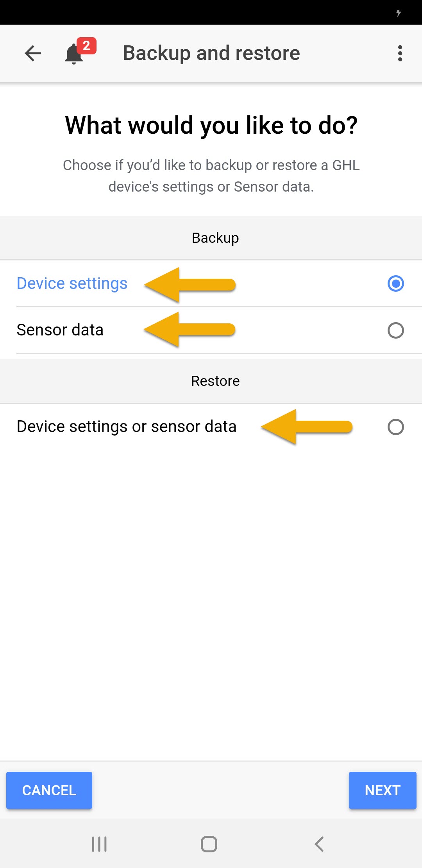Click the yellow arrow beside Sensor data
Viewport: 422px width, 868px height.
pos(190,330)
